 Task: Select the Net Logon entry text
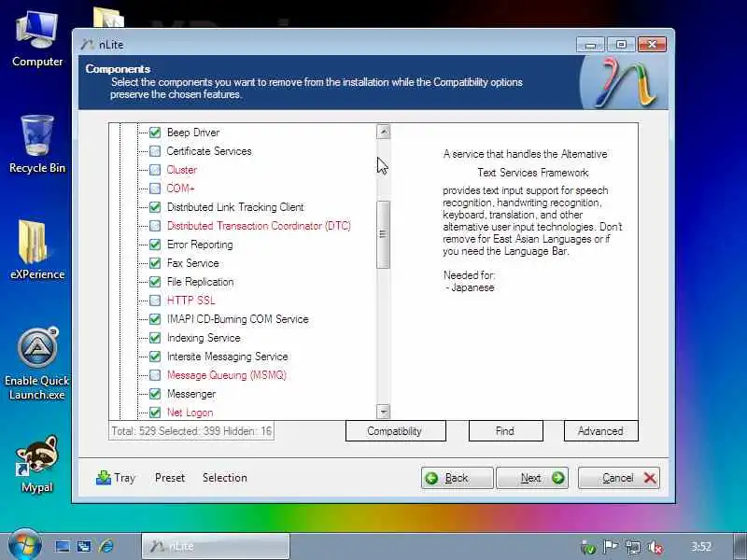click(x=190, y=413)
